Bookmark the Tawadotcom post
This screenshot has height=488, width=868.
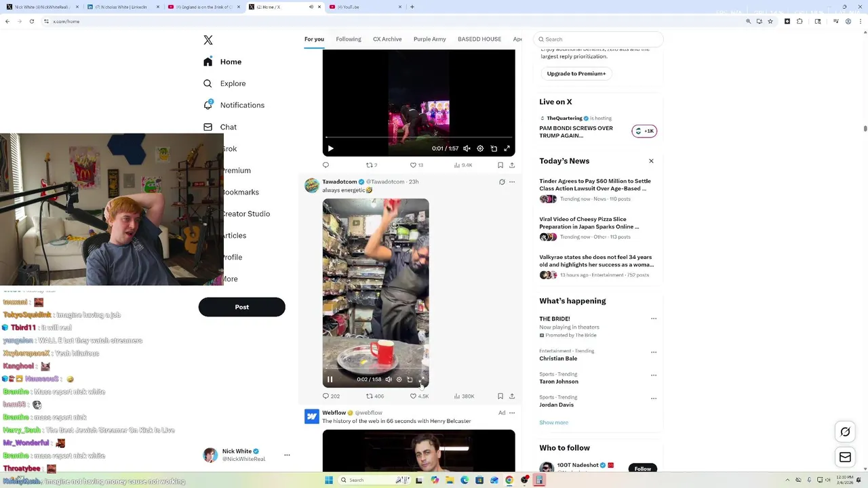point(500,396)
